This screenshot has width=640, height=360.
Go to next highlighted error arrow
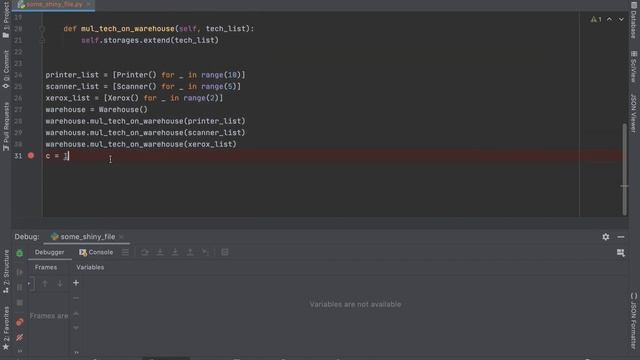(621, 19)
